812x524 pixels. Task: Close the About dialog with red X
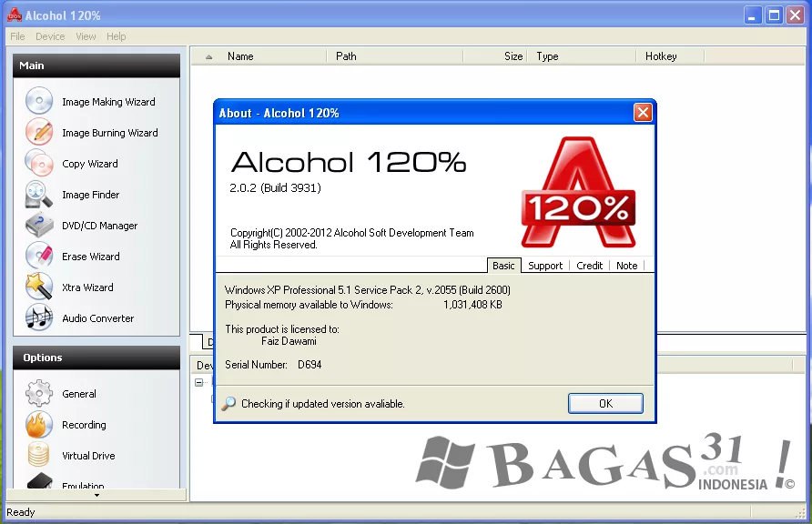(x=643, y=112)
